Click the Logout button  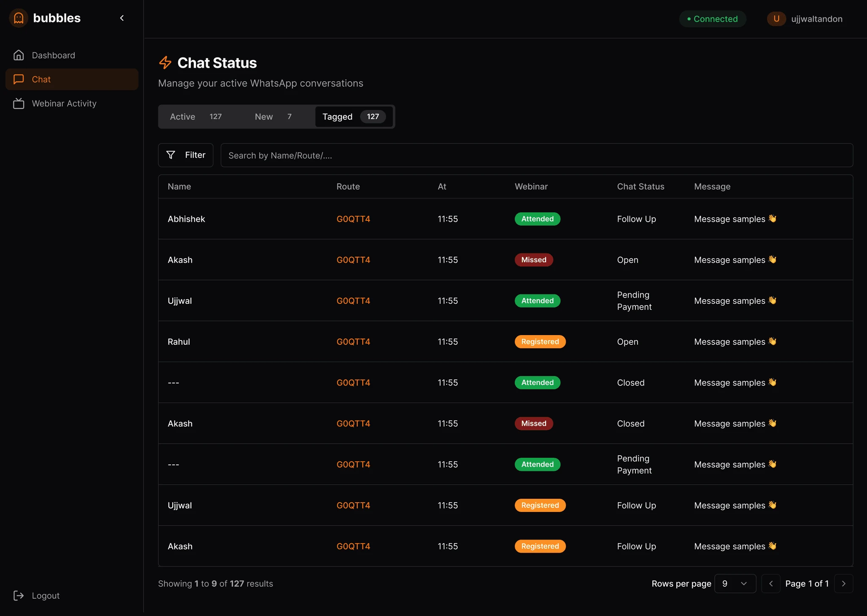37,596
